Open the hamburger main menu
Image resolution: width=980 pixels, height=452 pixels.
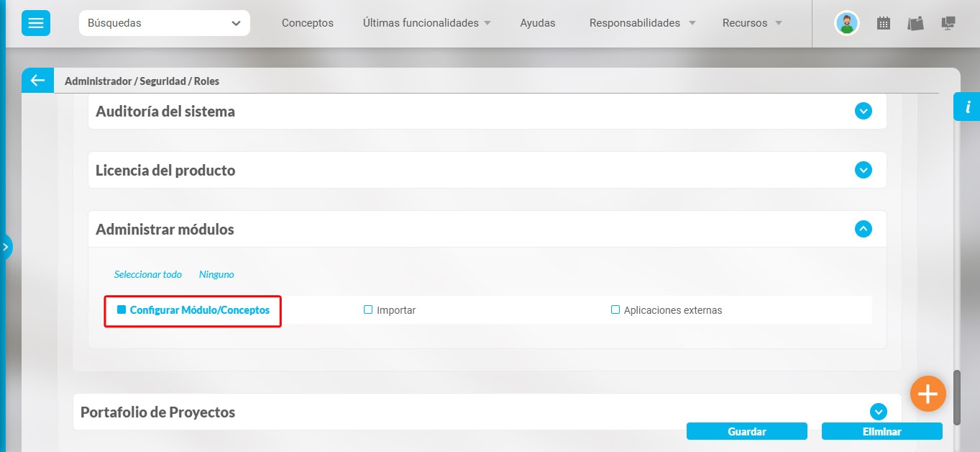[x=35, y=23]
